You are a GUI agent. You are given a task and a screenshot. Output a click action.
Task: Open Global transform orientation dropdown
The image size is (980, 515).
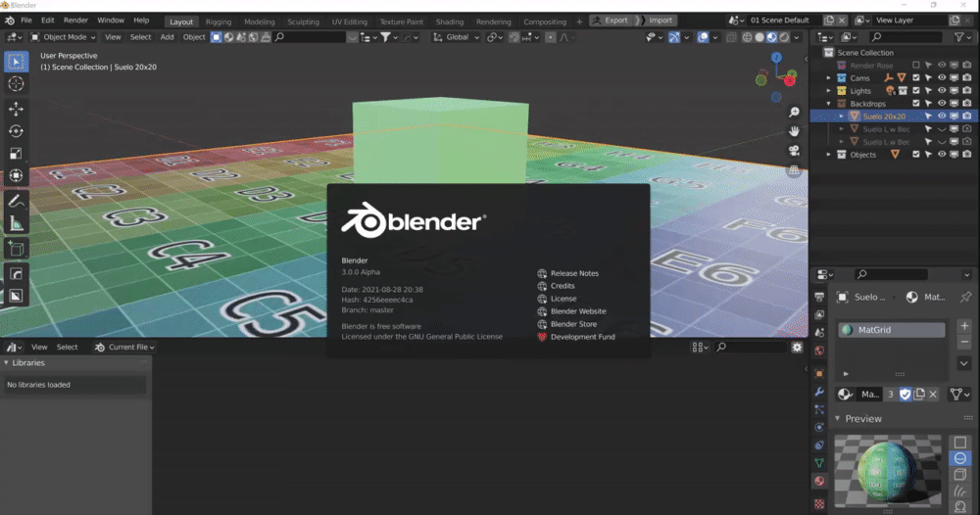(x=457, y=37)
